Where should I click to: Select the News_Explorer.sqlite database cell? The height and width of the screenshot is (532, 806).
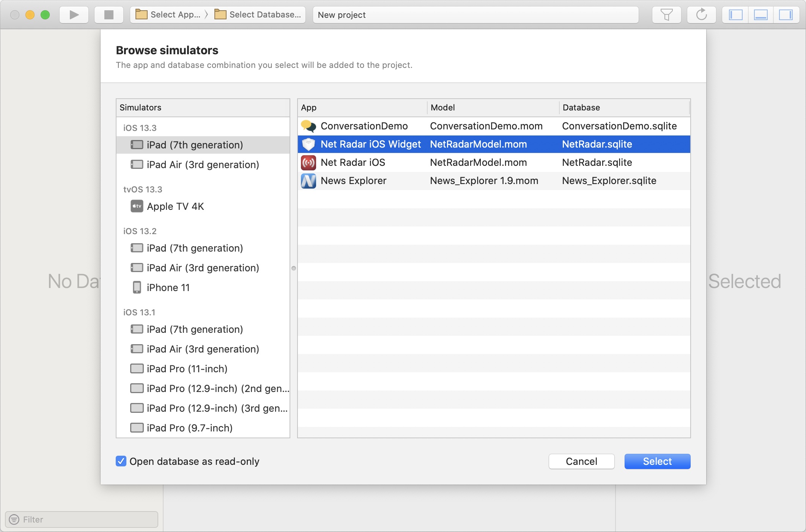pos(609,181)
